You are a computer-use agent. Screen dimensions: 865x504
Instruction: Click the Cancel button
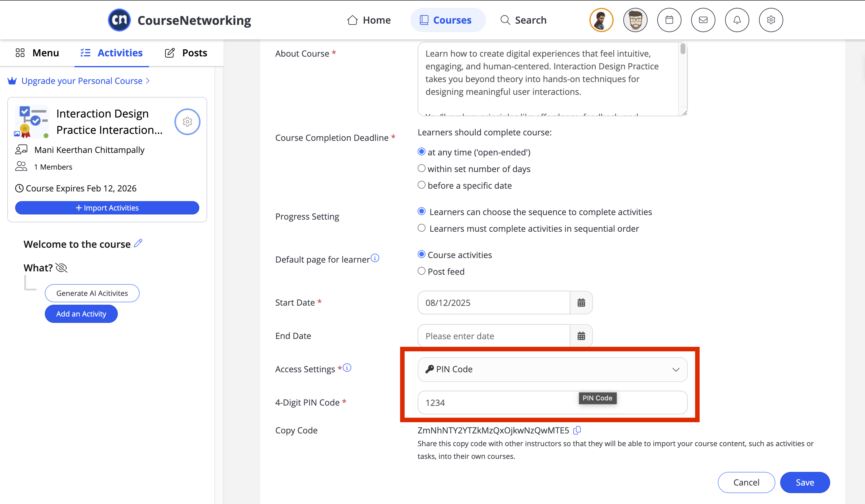(x=746, y=482)
